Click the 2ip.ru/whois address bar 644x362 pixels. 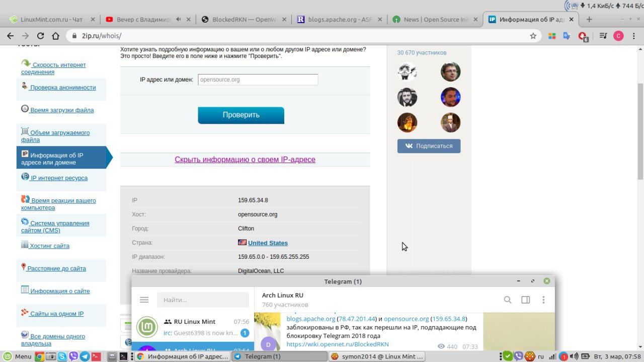point(302,36)
